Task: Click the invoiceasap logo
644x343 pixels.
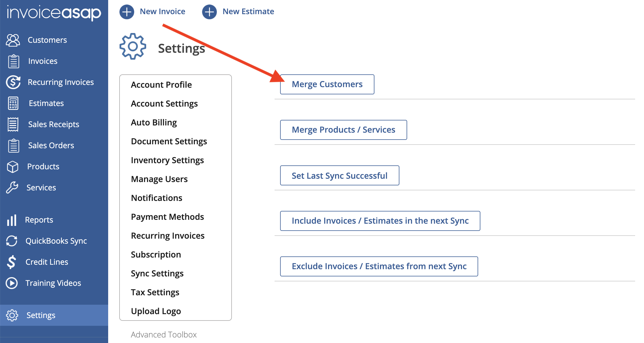Action: coord(54,13)
